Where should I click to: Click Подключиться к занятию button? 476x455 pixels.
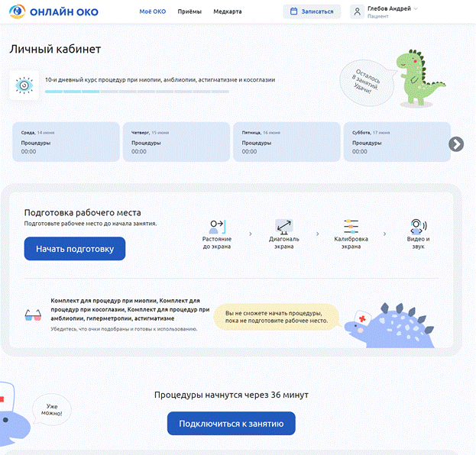(x=231, y=423)
